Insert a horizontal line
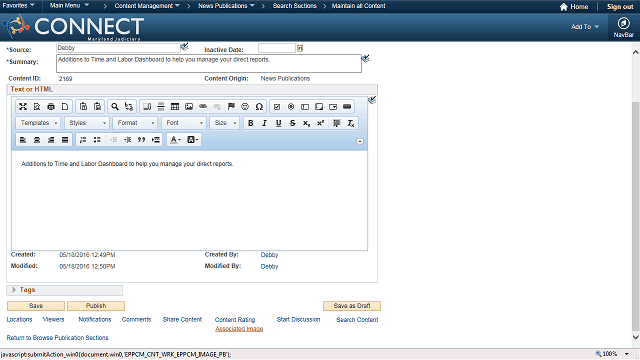 (161, 107)
